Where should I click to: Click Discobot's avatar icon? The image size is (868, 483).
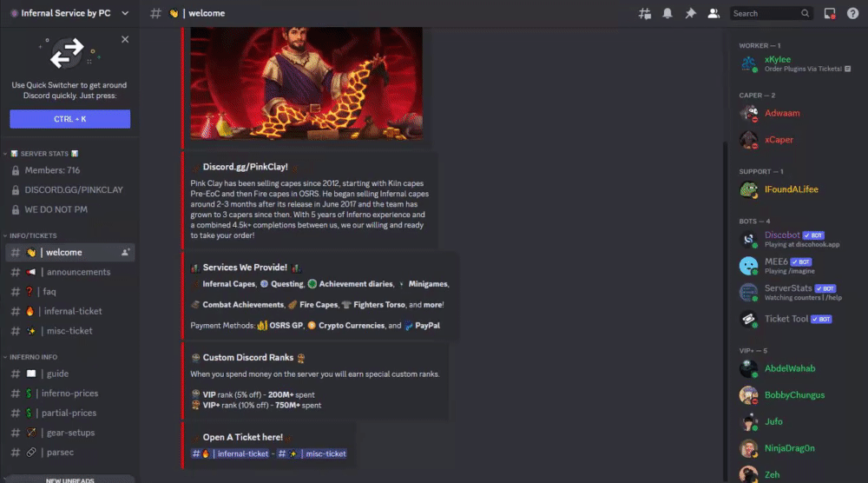coord(748,239)
